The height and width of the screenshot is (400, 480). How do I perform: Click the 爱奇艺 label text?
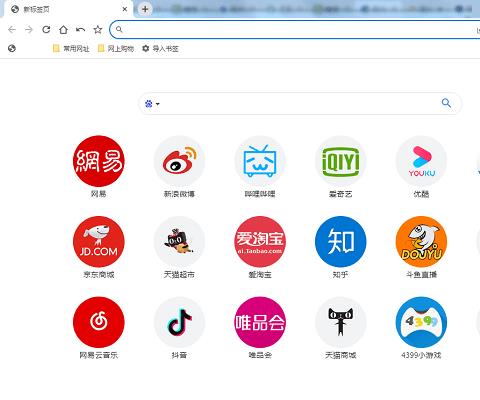coord(341,194)
